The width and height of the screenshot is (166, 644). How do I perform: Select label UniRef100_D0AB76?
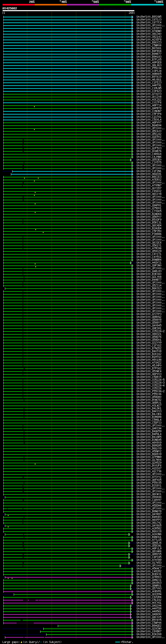(149, 151)
